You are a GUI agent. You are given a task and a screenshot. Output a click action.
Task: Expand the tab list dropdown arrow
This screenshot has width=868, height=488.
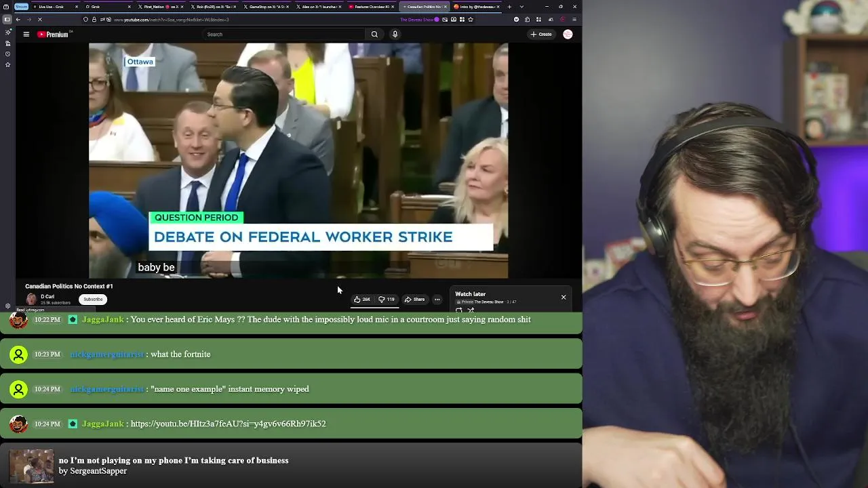click(x=521, y=7)
